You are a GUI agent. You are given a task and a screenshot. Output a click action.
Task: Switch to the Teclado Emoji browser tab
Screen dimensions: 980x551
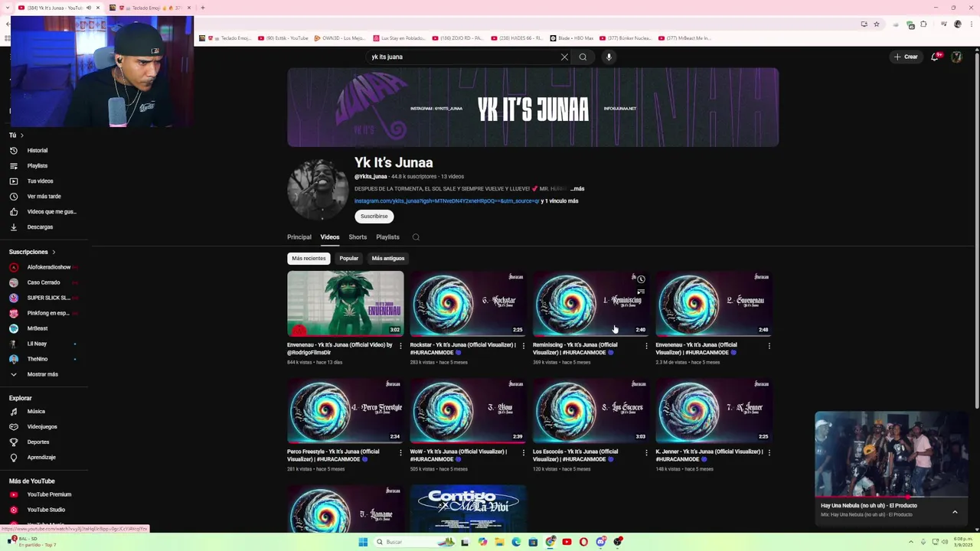[x=150, y=8]
